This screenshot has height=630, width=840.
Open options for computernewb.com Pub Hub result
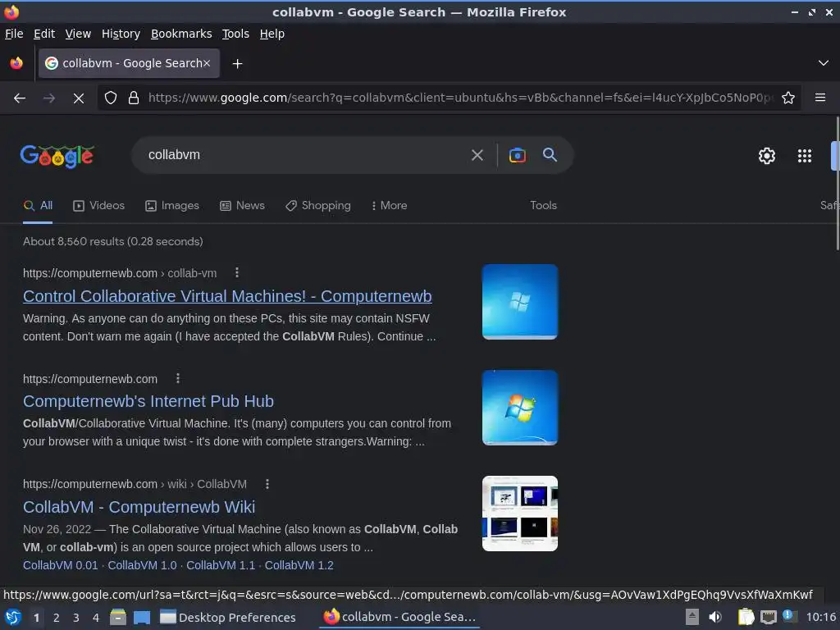178,379
